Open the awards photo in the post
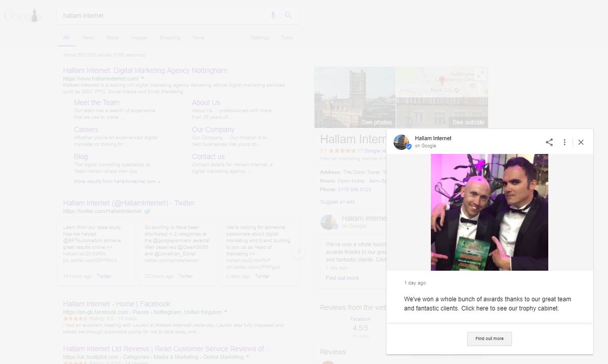Image resolution: width=608 pixels, height=364 pixels. tap(490, 212)
